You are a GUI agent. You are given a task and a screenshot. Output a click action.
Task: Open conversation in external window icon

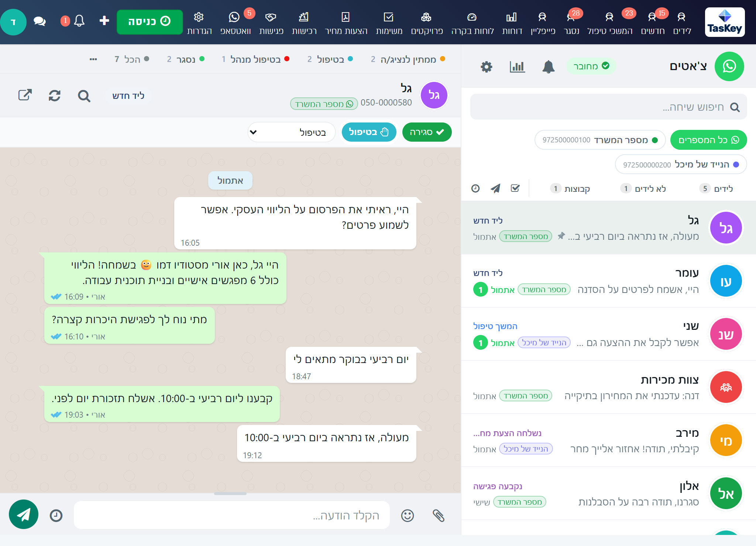click(x=25, y=95)
